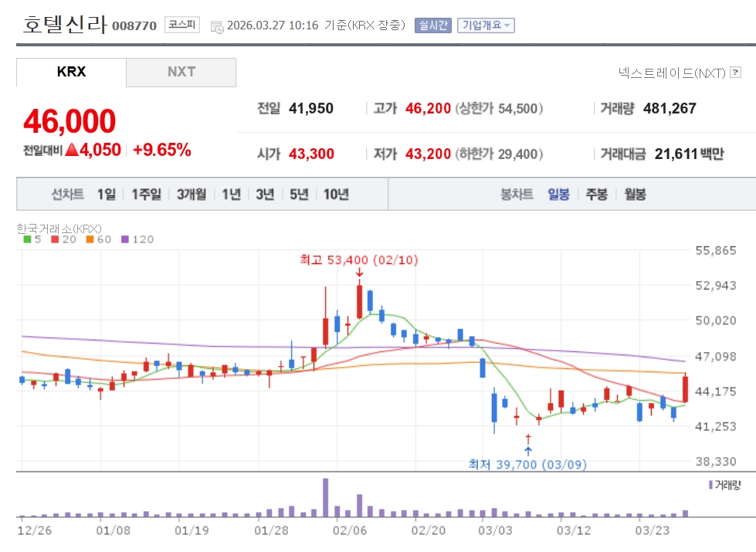Click the 최고 53,400 high marker

click(x=358, y=260)
